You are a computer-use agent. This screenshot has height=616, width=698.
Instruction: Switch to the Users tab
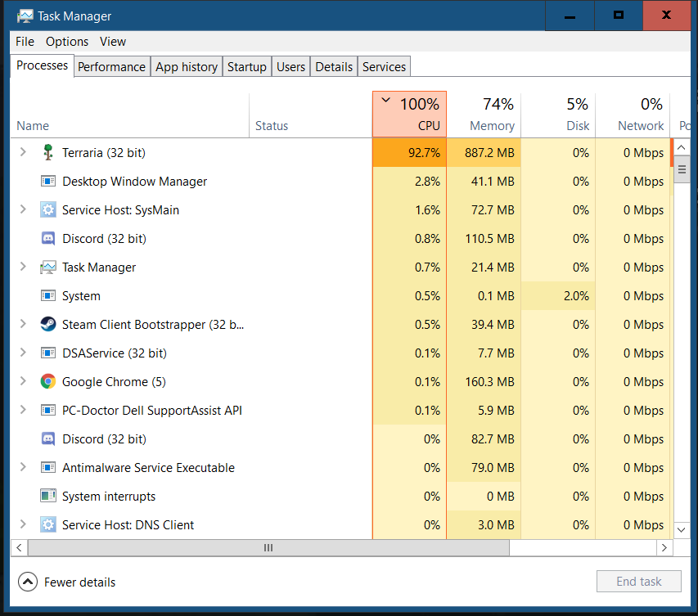(x=290, y=67)
